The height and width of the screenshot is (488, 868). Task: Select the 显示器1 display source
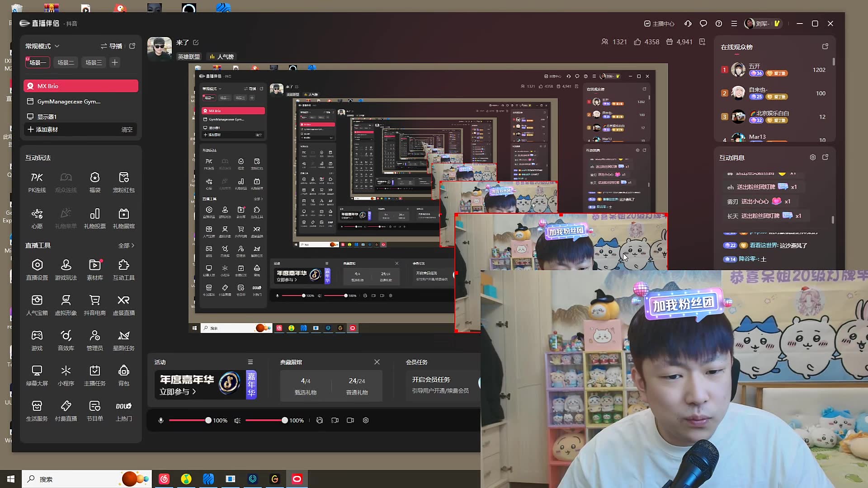[x=81, y=117]
